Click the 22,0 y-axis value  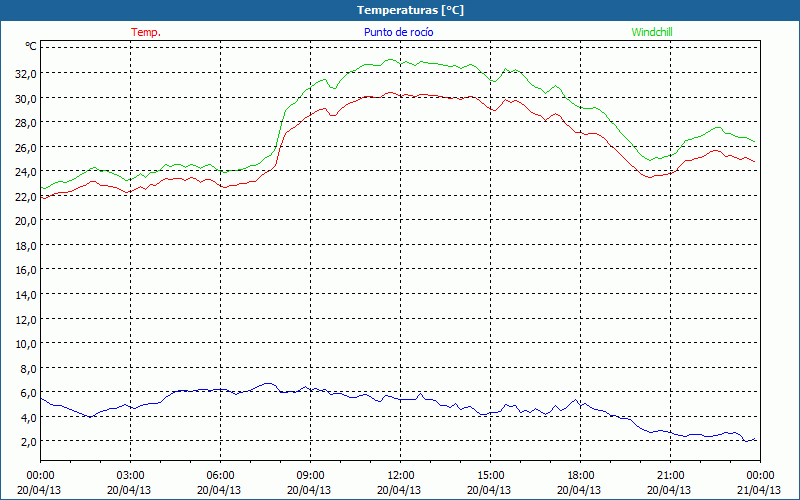click(27, 197)
